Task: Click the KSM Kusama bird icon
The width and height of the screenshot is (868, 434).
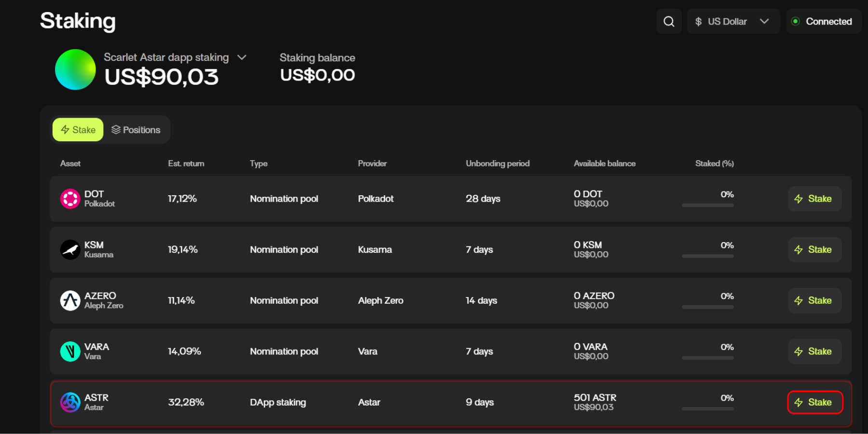Action: point(70,250)
